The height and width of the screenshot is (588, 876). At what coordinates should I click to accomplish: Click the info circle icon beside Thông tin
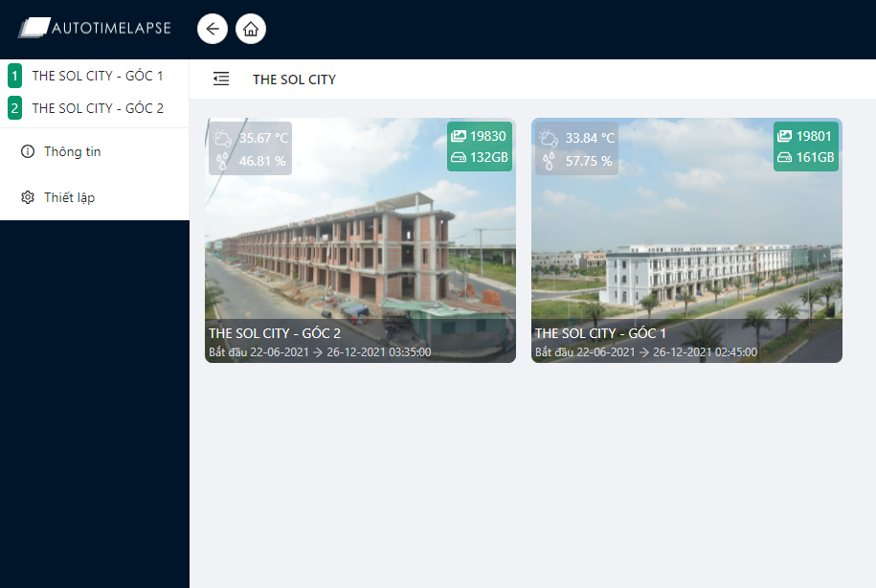pyautogui.click(x=28, y=151)
